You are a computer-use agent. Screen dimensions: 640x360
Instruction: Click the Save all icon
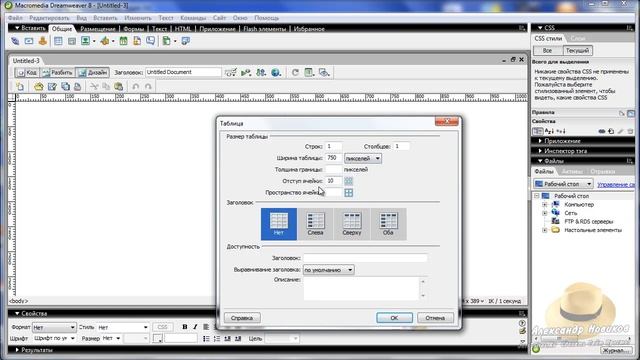point(65,87)
